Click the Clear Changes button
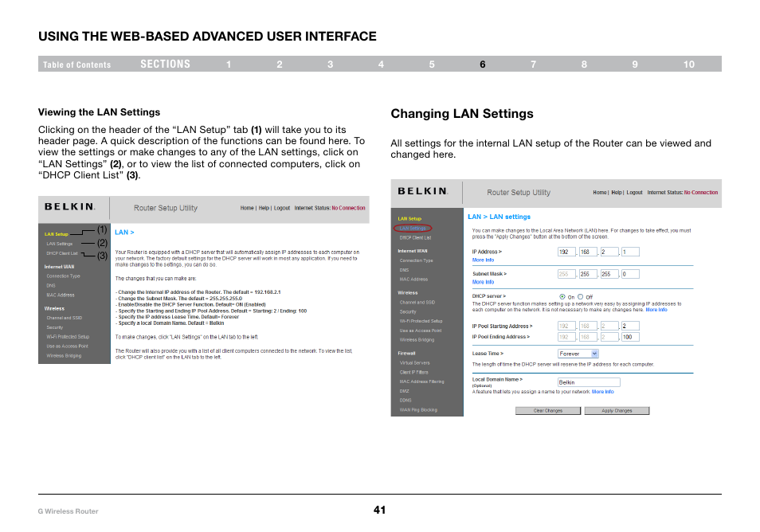Image resolution: width=760 pixels, height=532 pixels. click(548, 410)
